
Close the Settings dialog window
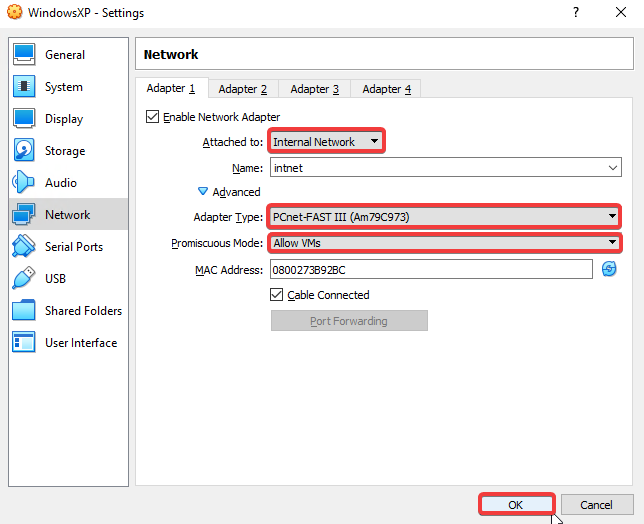click(621, 12)
